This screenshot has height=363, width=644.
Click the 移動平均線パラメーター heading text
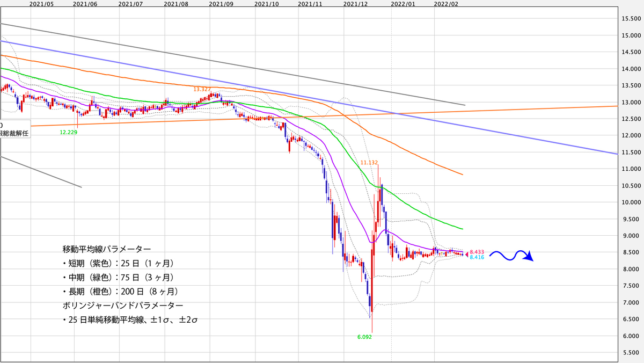coord(107,249)
